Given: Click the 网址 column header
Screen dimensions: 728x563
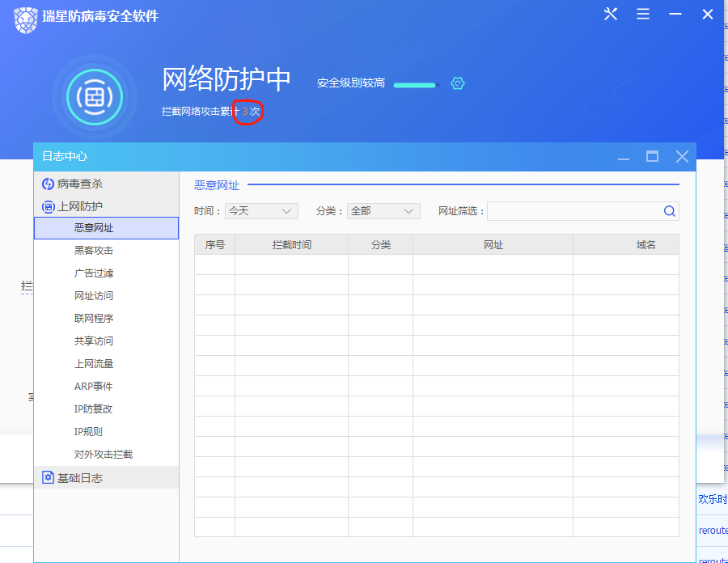Looking at the screenshot, I should point(493,245).
